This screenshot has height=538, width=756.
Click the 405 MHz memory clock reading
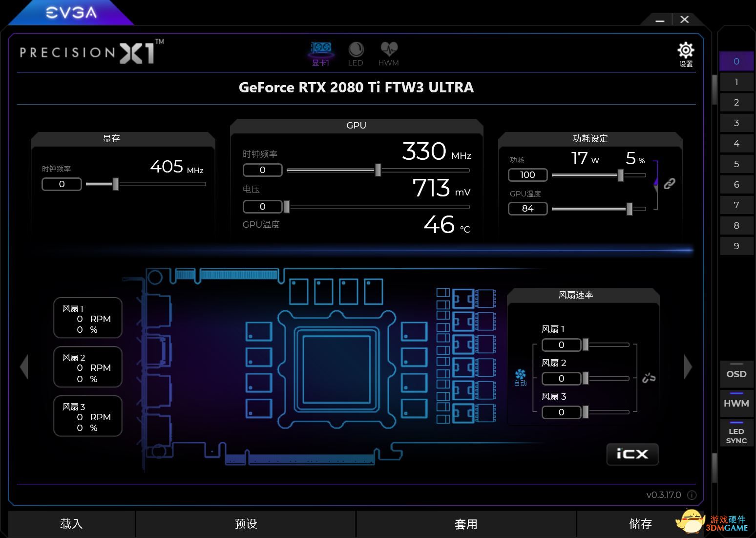[x=177, y=167]
